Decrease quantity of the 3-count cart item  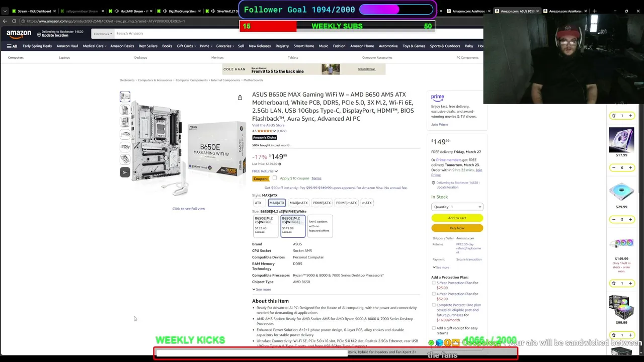click(613, 219)
